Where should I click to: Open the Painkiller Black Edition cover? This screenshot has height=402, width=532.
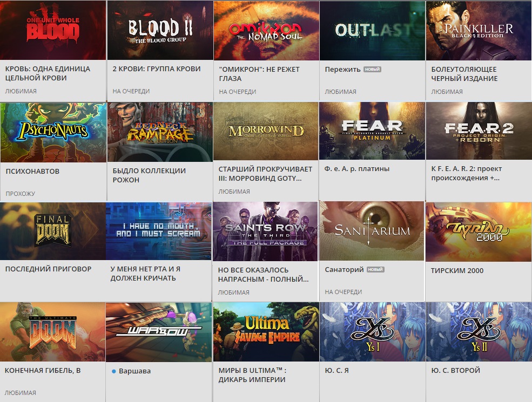click(479, 31)
